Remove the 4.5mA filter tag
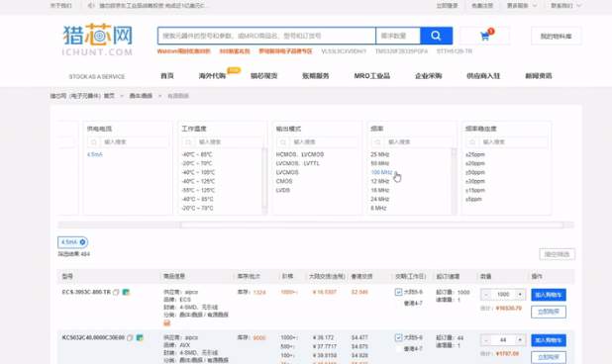The width and height of the screenshot is (612, 364). pyautogui.click(x=82, y=242)
